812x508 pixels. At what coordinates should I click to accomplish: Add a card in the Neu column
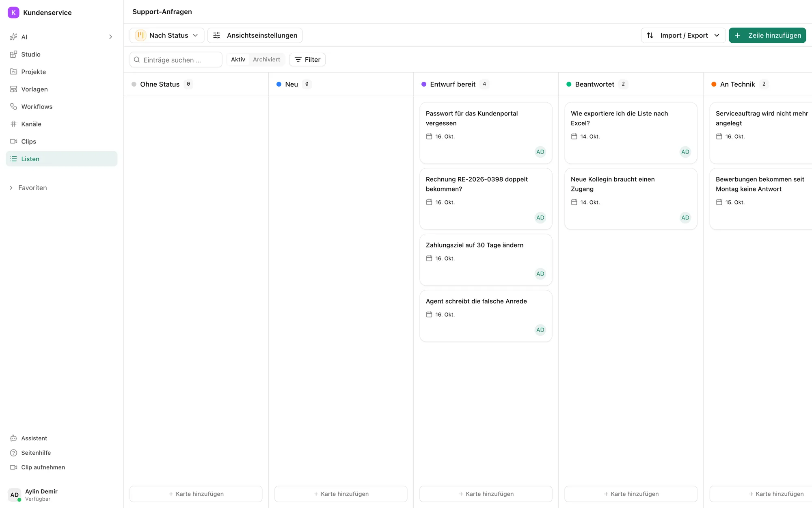click(x=341, y=494)
